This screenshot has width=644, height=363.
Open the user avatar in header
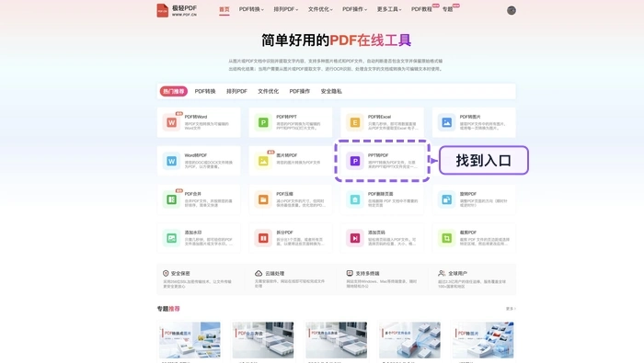tap(511, 10)
